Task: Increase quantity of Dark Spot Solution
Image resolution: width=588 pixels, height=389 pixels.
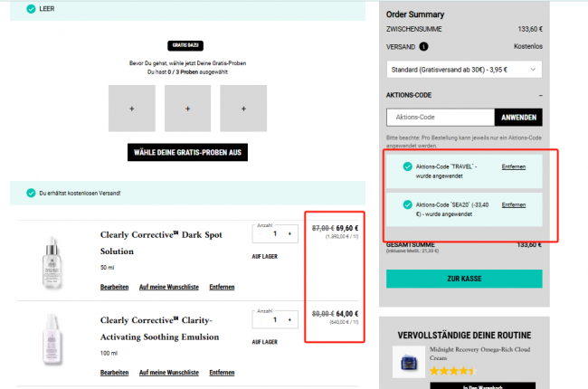Action: point(289,233)
